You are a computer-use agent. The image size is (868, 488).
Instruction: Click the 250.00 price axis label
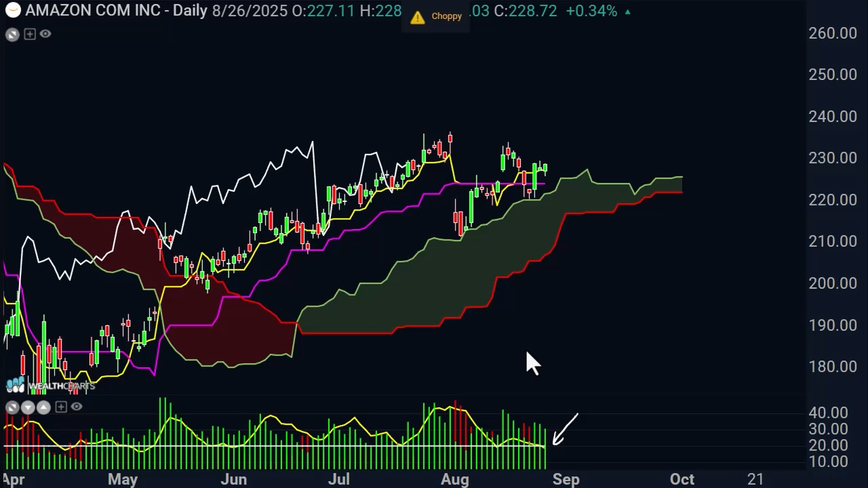pyautogui.click(x=833, y=75)
